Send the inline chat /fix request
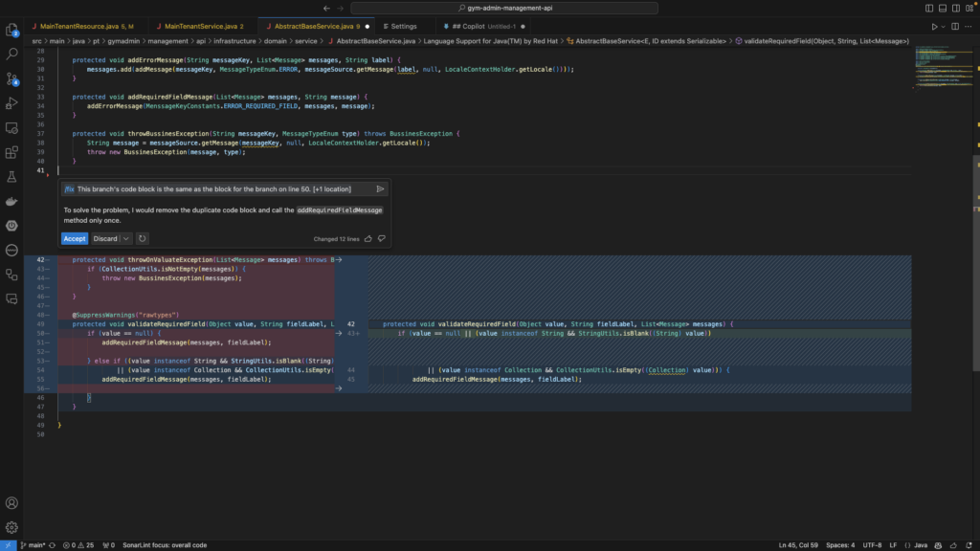Screen dimensions: 980x551 pyautogui.click(x=380, y=188)
